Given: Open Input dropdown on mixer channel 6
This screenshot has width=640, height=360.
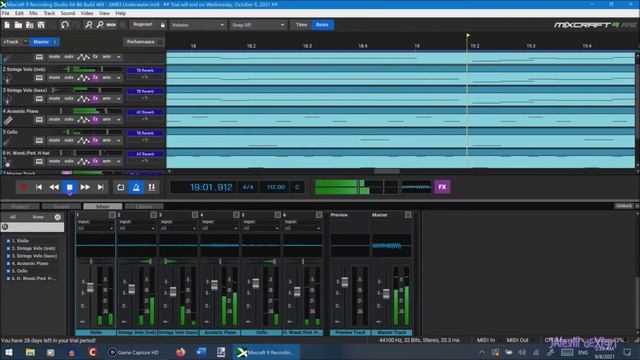Looking at the screenshot, I should coord(302,228).
